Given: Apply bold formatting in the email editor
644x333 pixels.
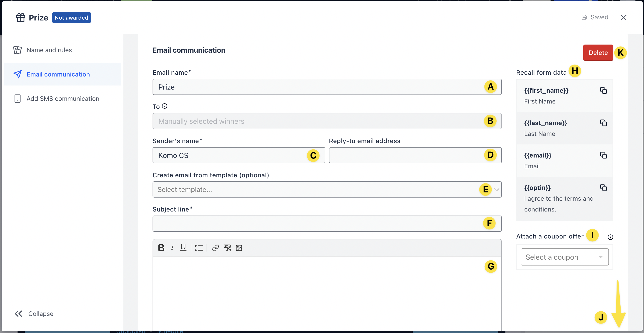Looking at the screenshot, I should point(161,248).
